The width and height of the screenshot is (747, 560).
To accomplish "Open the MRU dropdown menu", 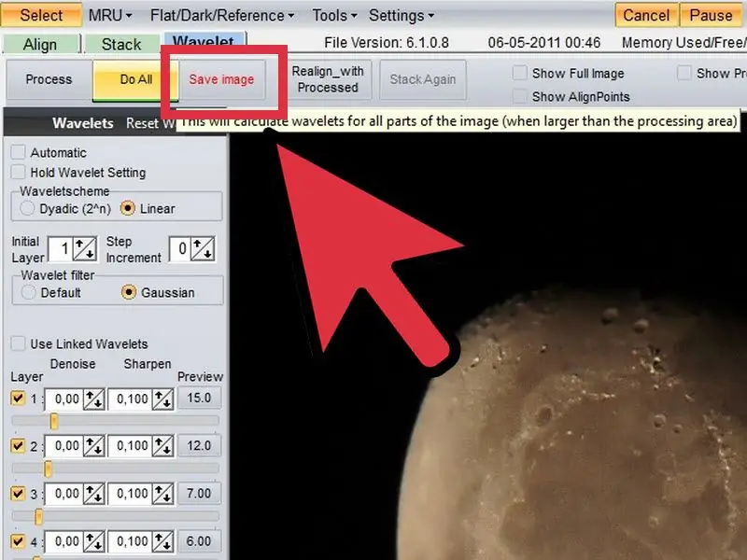I will coord(110,15).
